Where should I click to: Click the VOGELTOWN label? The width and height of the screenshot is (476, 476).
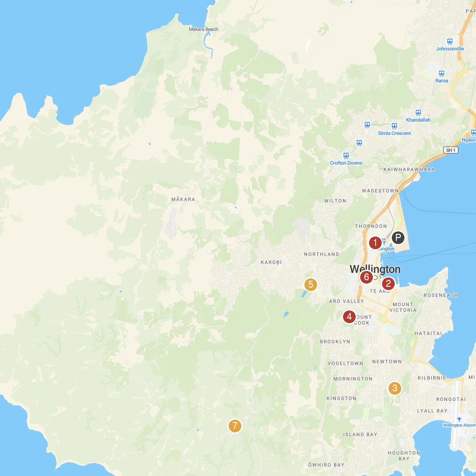pos(345,364)
